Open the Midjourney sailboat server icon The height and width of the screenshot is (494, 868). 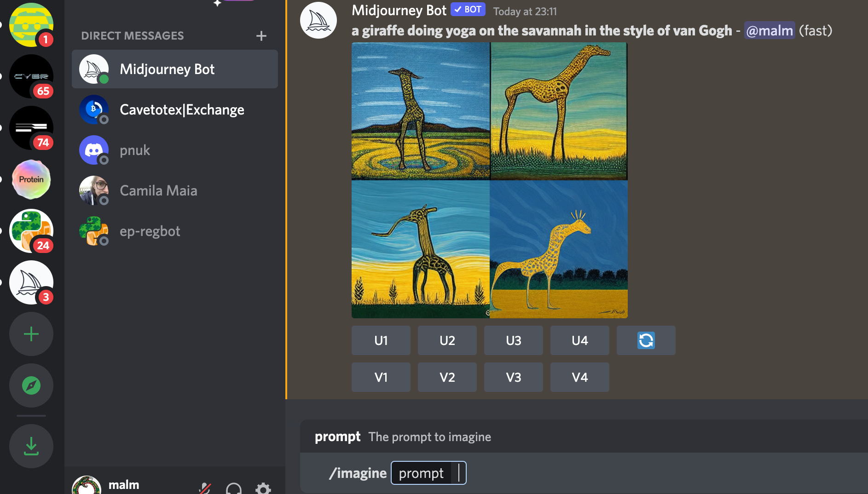point(31,282)
